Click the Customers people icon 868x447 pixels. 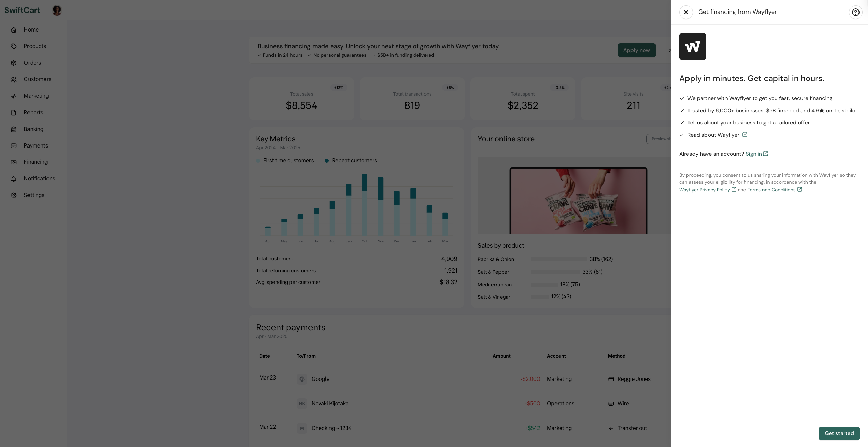coord(14,79)
